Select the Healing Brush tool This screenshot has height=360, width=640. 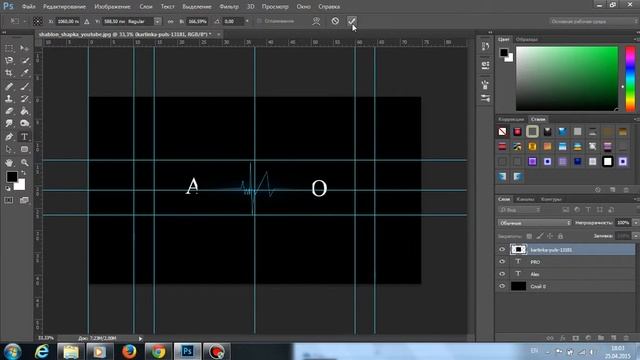coord(9,86)
